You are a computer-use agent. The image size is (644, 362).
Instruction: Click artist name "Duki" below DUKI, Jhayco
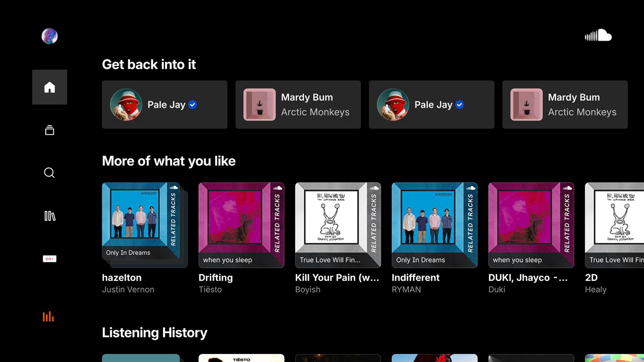pyautogui.click(x=497, y=290)
